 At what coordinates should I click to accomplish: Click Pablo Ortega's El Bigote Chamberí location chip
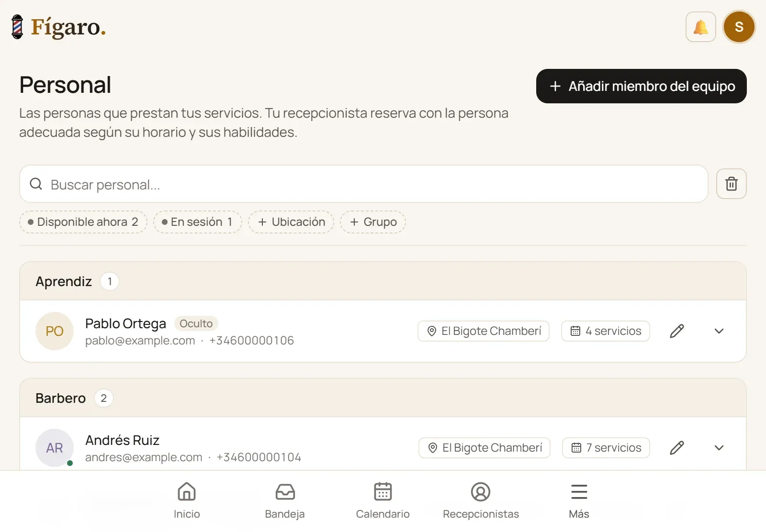[484, 331]
